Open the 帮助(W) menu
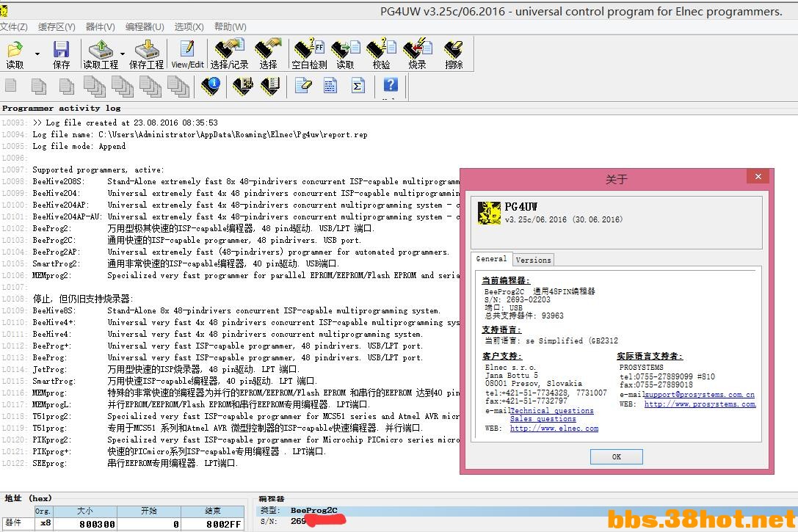This screenshot has height=532, width=798. pyautogui.click(x=230, y=27)
